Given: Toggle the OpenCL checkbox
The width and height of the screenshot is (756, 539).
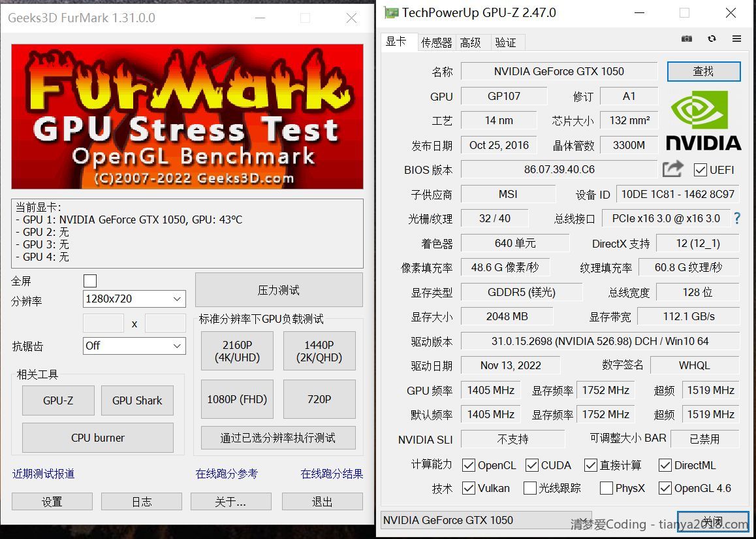Looking at the screenshot, I should [x=468, y=465].
